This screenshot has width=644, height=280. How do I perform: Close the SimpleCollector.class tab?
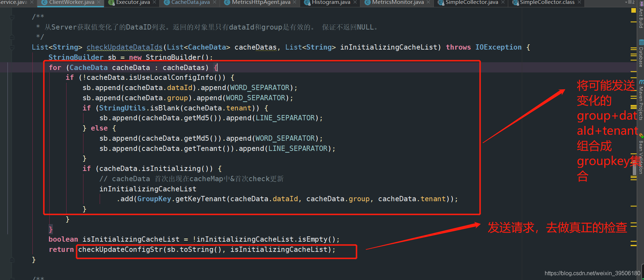[x=579, y=2]
